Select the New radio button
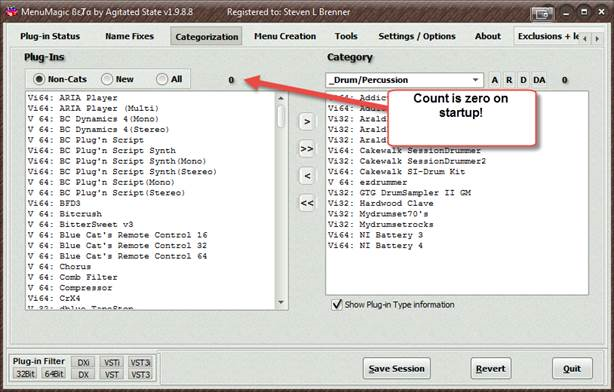 (x=117, y=79)
